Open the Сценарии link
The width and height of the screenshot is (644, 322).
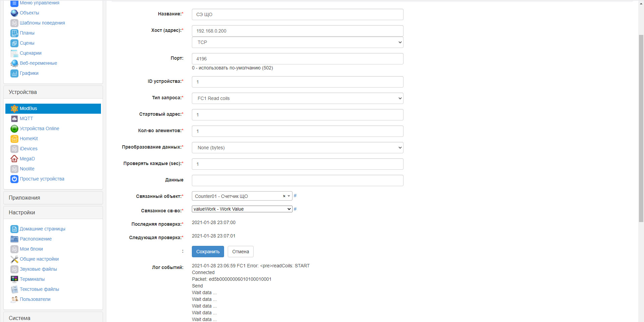click(x=31, y=53)
